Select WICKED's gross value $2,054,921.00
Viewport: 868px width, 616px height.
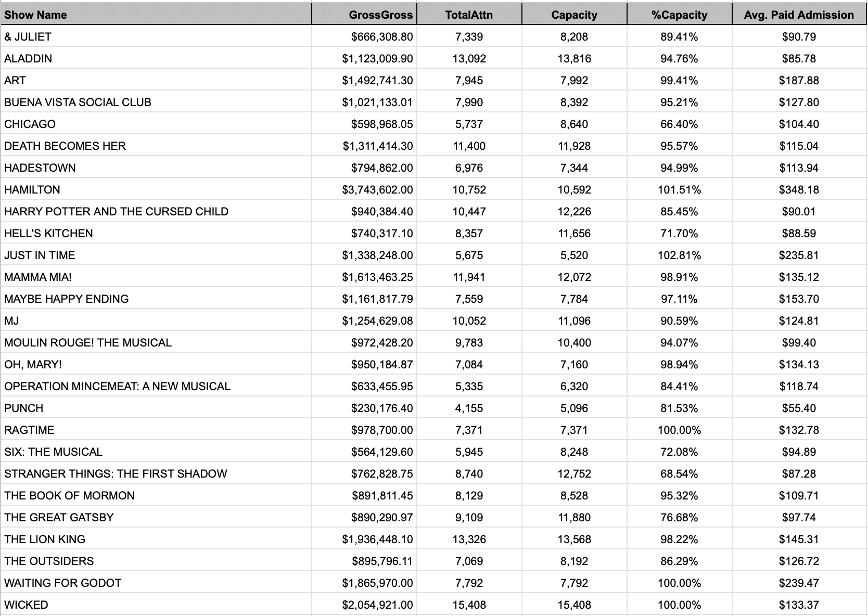pos(377,605)
